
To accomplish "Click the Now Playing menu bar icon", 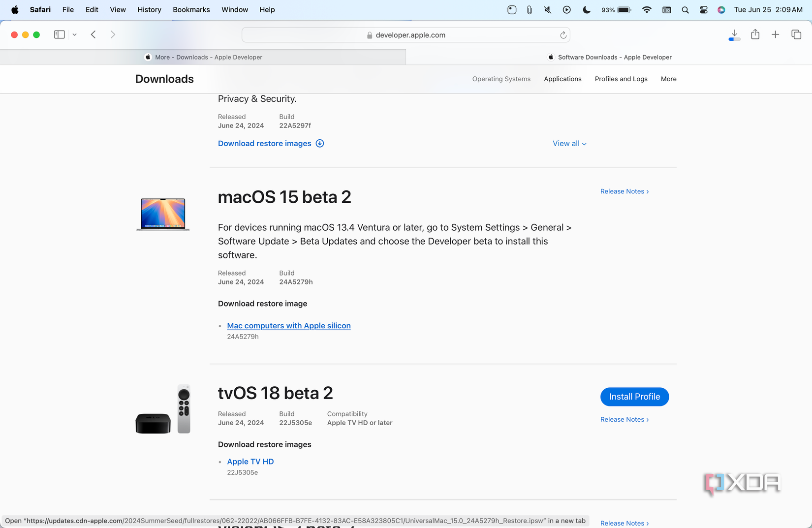I will pyautogui.click(x=566, y=10).
